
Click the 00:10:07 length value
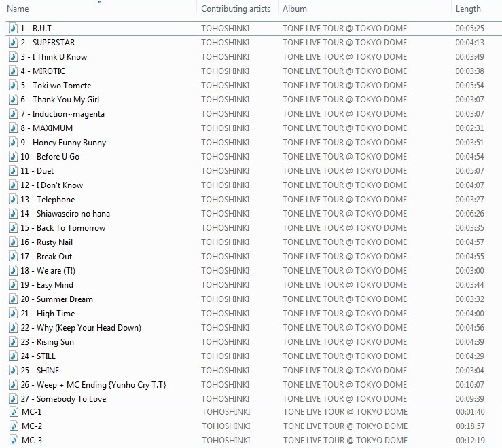(x=469, y=385)
